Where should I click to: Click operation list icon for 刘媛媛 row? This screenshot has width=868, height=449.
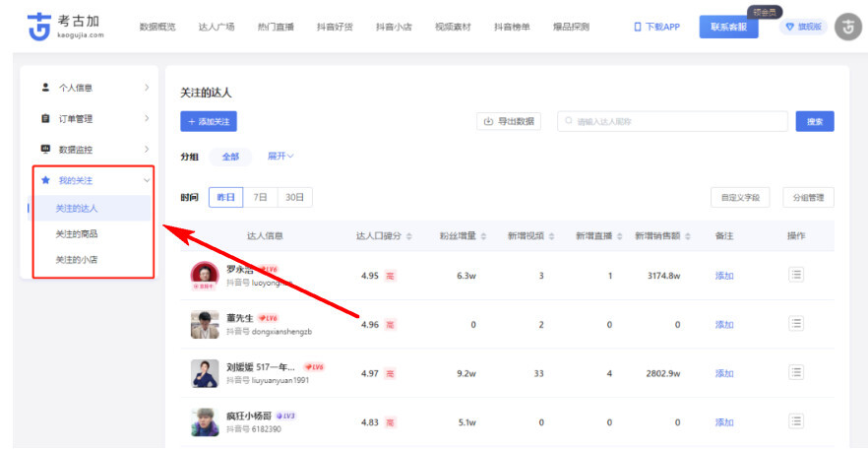796,372
